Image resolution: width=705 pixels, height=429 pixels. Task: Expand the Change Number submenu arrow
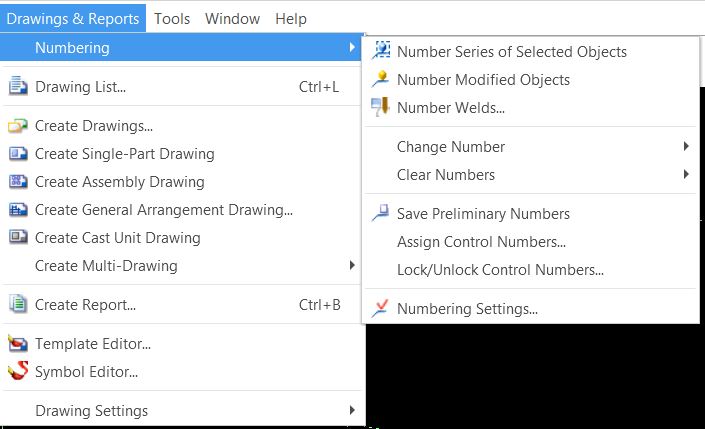click(x=686, y=147)
